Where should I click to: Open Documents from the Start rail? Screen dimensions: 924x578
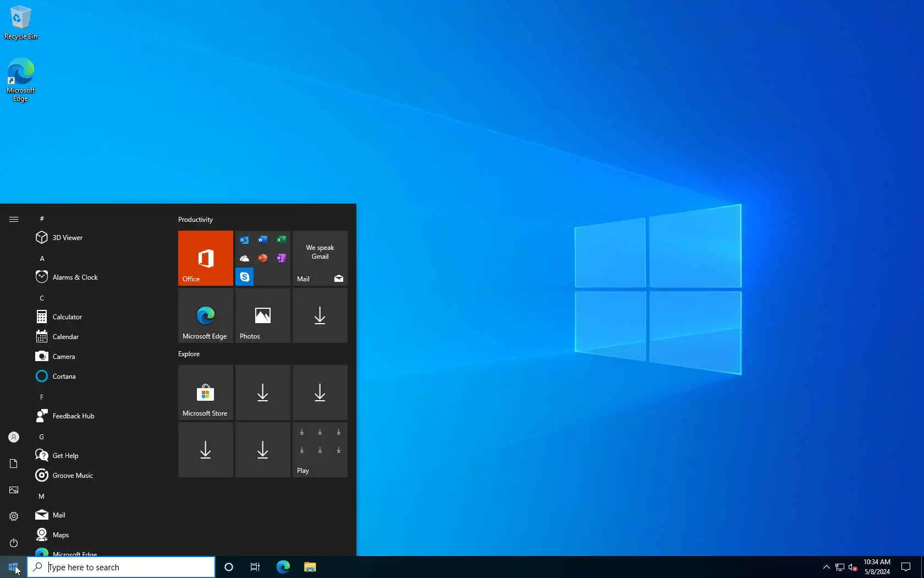click(14, 464)
